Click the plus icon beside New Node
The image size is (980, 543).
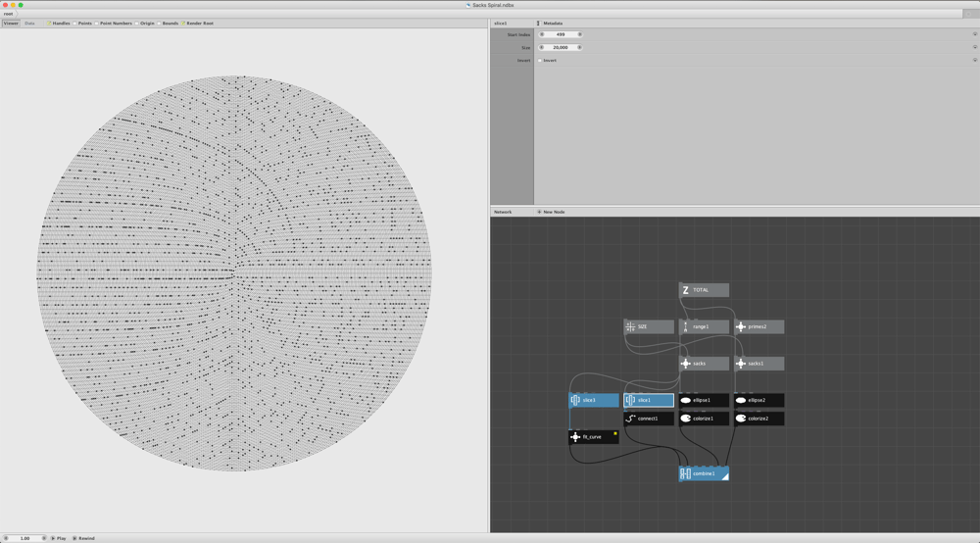pos(539,212)
